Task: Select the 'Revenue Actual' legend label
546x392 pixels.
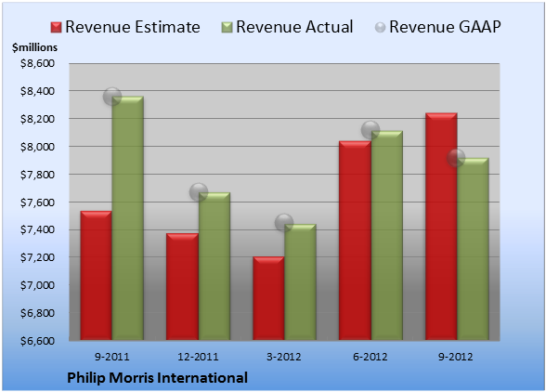Action: [294, 27]
